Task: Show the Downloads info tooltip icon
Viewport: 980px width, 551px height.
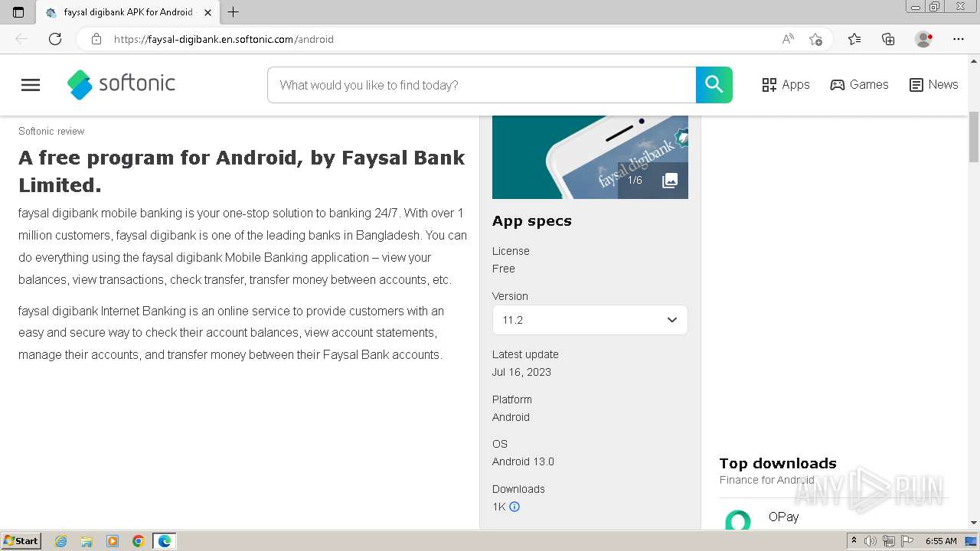Action: tap(514, 507)
